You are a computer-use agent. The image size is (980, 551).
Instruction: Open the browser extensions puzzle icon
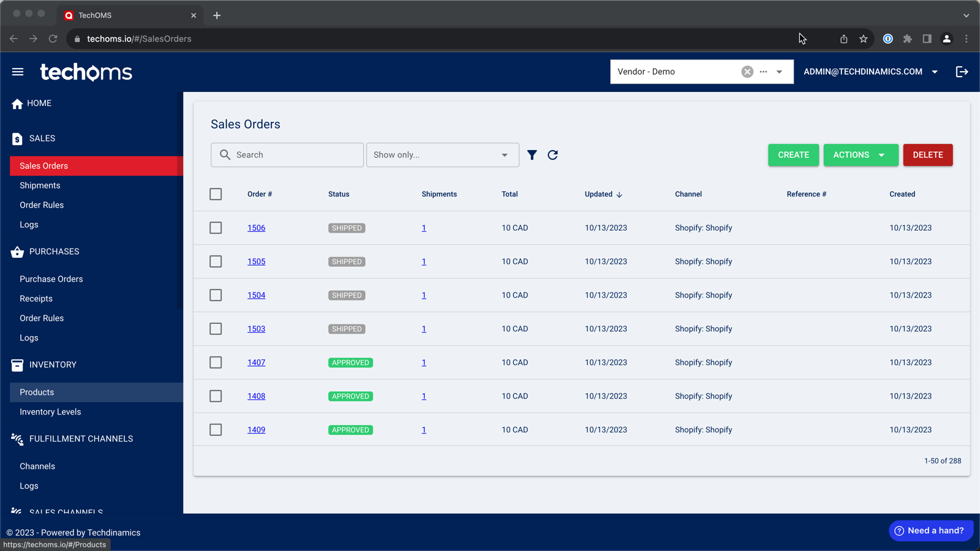click(x=907, y=39)
